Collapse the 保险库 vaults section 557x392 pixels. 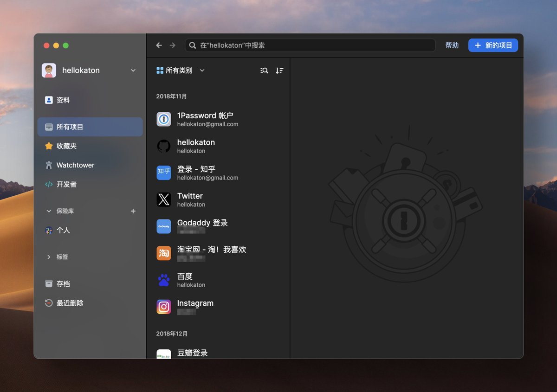(49, 211)
